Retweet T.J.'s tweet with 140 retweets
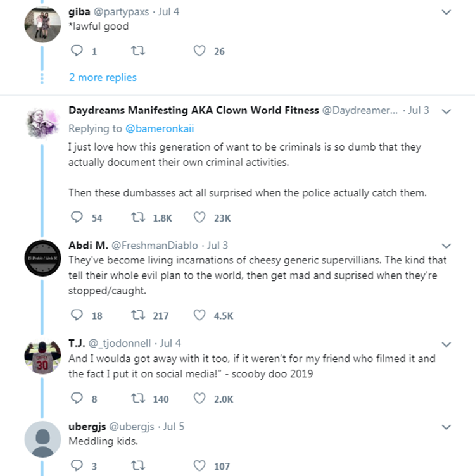This screenshot has height=476, width=475. (136, 398)
